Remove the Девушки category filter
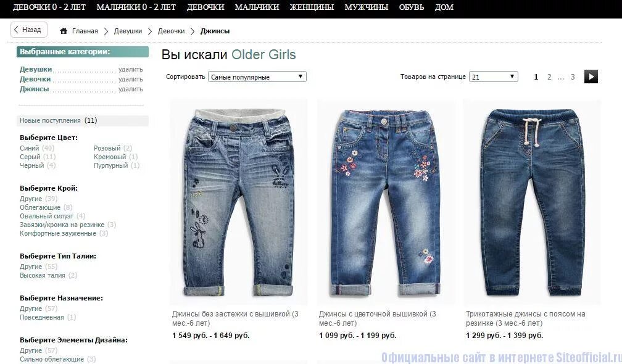The image size is (622, 364). 131,69
